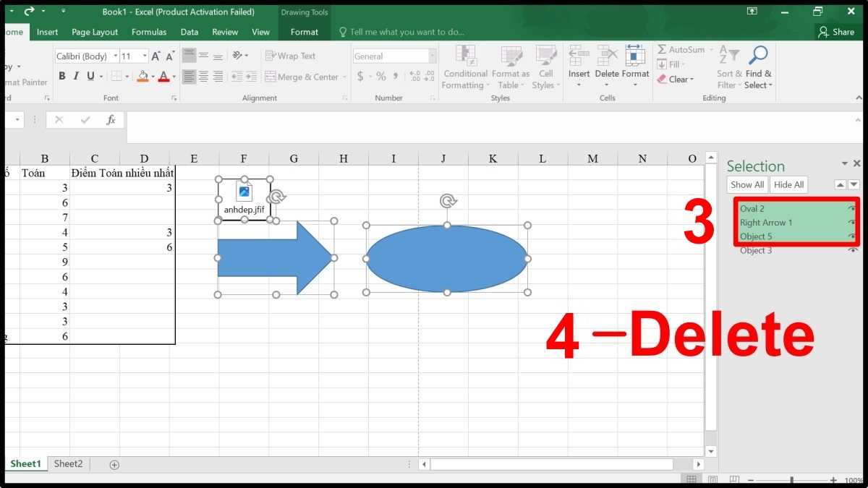868x488 pixels.
Task: Click Format cells button in Cells group
Action: pos(635,67)
